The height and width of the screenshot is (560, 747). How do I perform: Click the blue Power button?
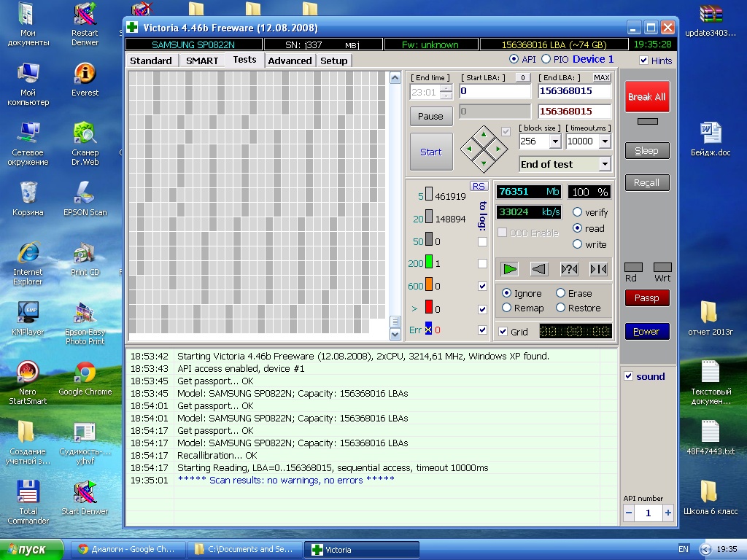pos(647,331)
